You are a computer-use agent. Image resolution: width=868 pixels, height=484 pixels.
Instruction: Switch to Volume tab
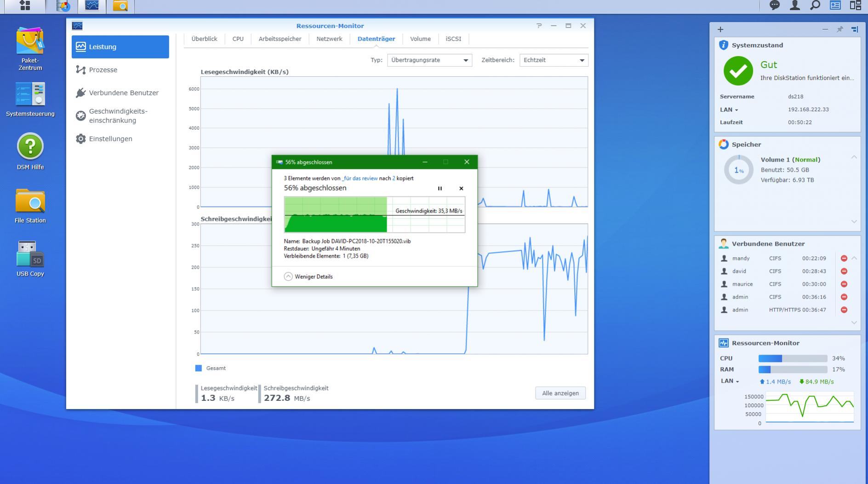420,39
